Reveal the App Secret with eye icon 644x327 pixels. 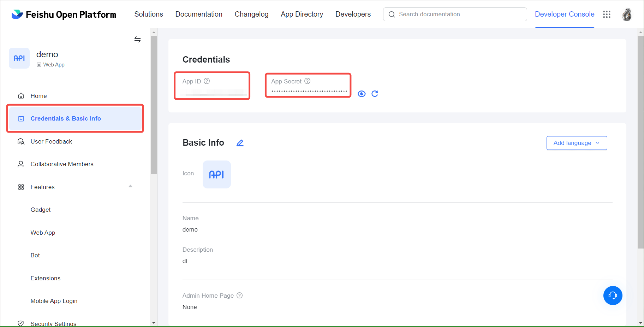click(361, 94)
